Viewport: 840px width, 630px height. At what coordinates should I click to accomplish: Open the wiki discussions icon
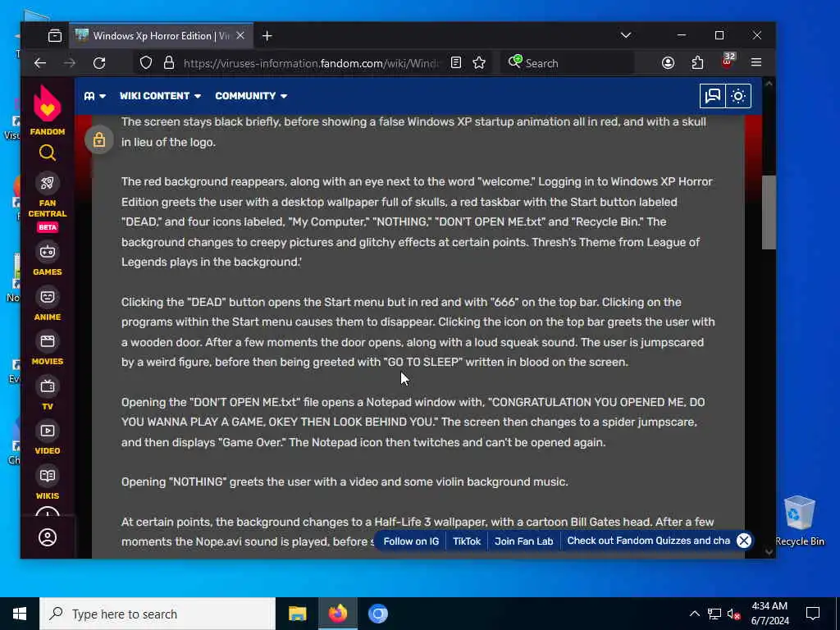click(x=713, y=96)
